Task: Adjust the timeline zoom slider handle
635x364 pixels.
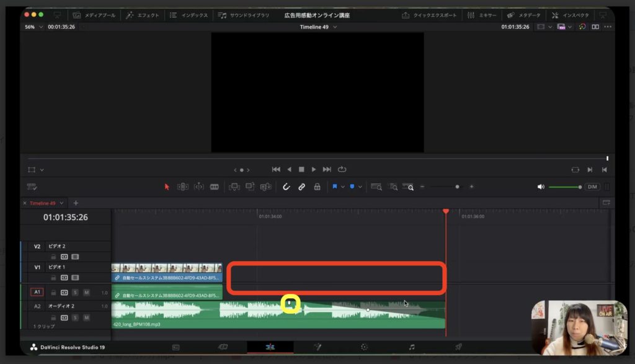Action: tap(458, 187)
